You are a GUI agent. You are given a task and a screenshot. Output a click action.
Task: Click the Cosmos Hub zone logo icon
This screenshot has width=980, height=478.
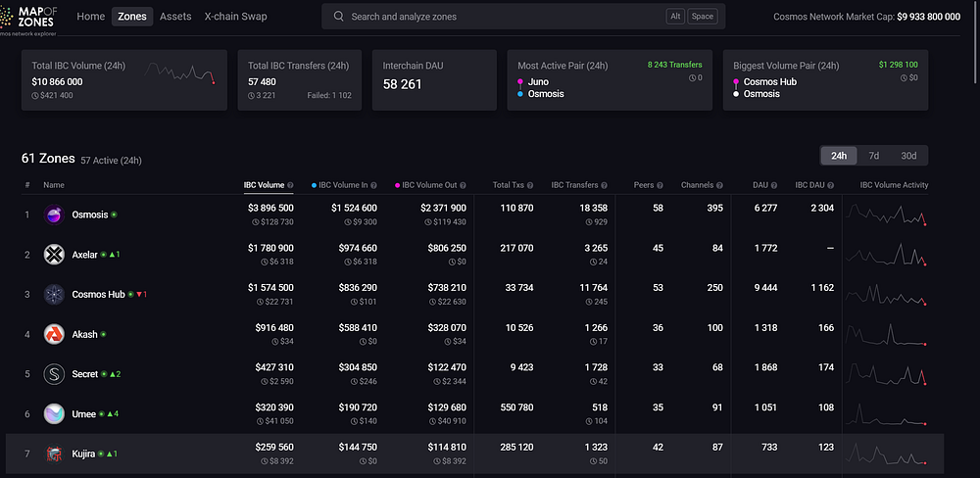click(54, 294)
